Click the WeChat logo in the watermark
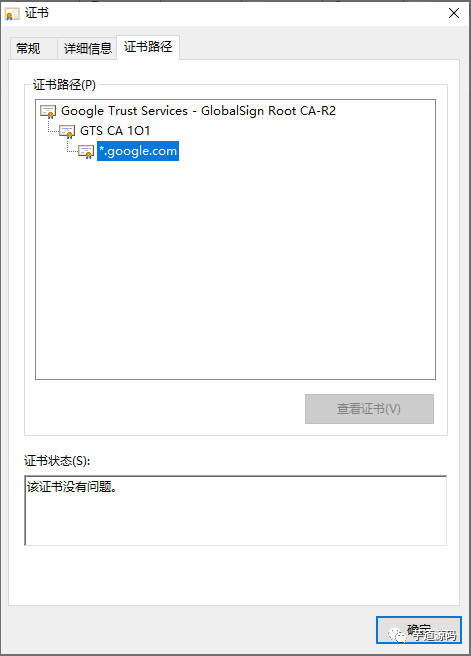The image size is (471, 656). point(397,635)
